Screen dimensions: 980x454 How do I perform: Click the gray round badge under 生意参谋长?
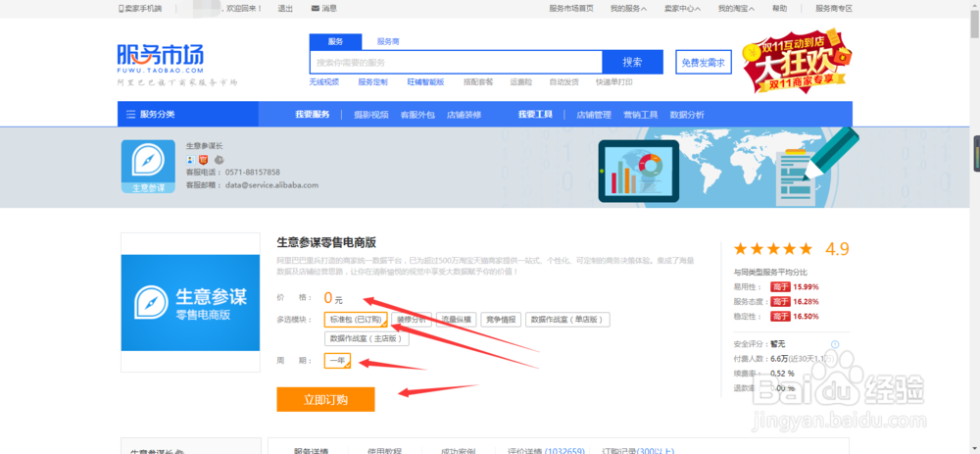click(219, 160)
